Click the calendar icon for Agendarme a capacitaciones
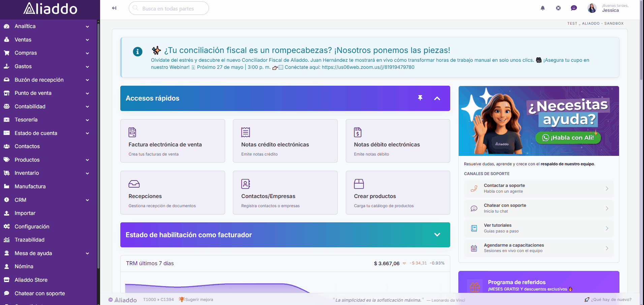The width and height of the screenshot is (644, 305). tap(474, 248)
